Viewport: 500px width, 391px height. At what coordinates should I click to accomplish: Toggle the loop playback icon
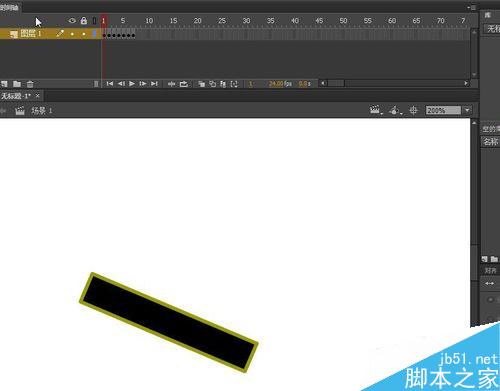click(x=184, y=84)
